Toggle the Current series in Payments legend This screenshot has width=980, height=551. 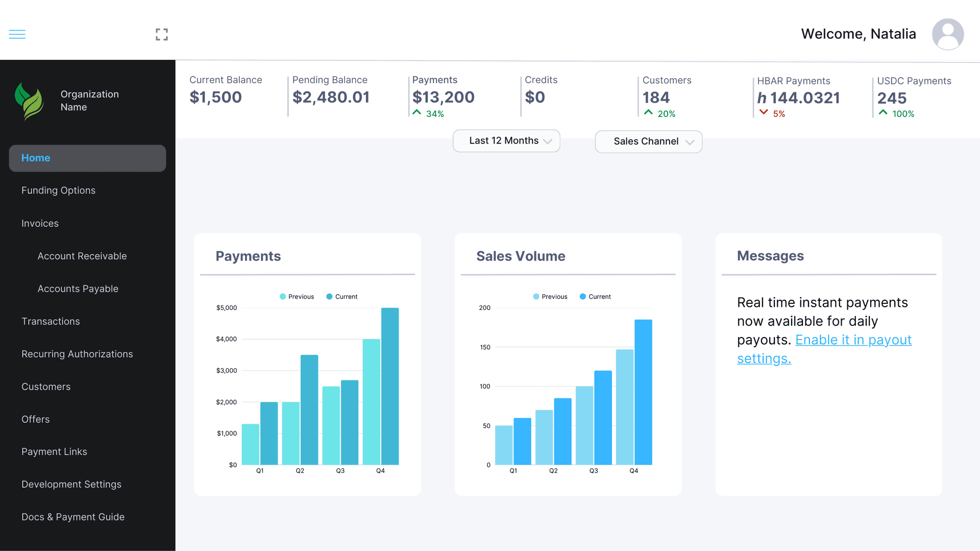[342, 296]
